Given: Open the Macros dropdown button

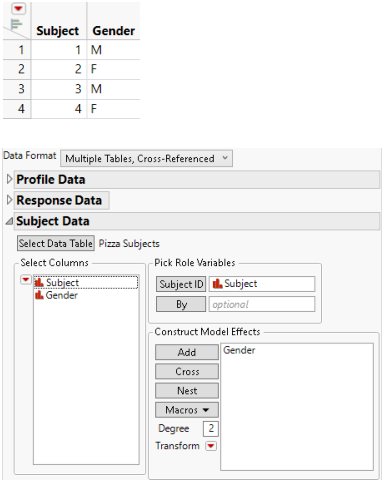Looking at the screenshot, I should (187, 410).
